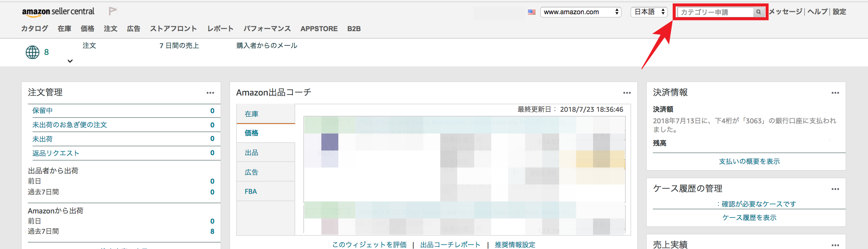The height and width of the screenshot is (249, 868).
Task: Focus the カテゴリー申請 search field
Action: (715, 12)
